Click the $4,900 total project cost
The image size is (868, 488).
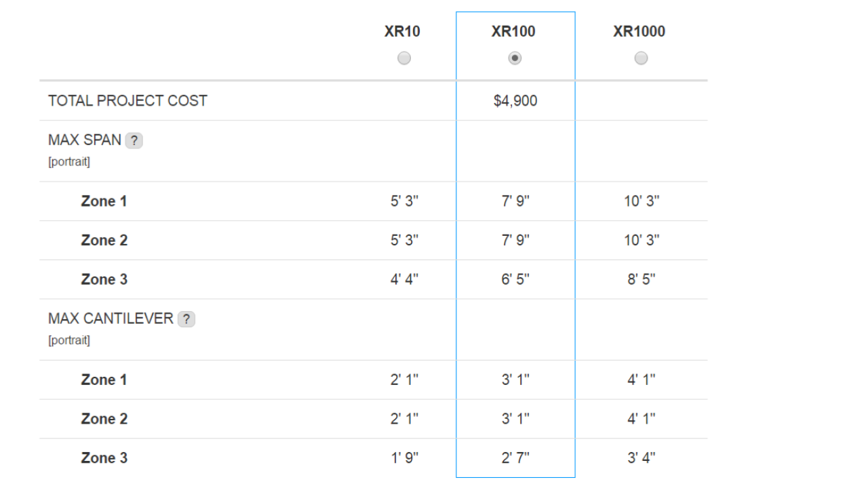click(515, 101)
